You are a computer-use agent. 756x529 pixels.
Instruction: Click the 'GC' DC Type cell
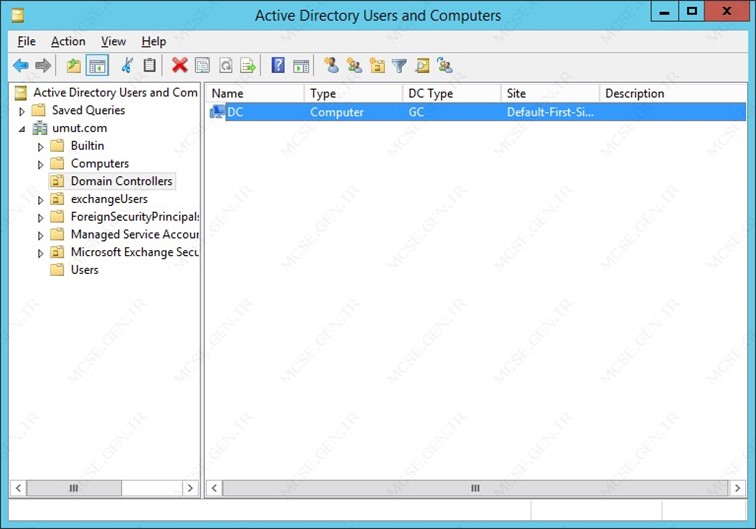[x=416, y=112]
